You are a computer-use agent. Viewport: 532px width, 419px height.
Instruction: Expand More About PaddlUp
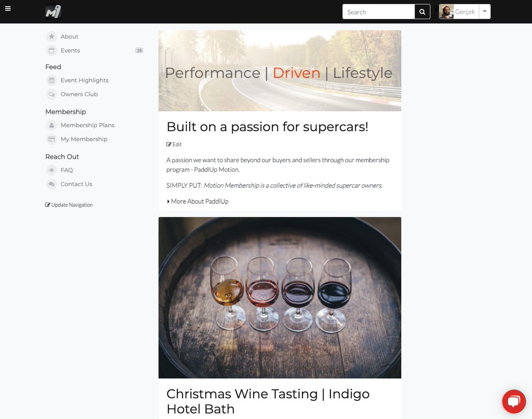[198, 201]
